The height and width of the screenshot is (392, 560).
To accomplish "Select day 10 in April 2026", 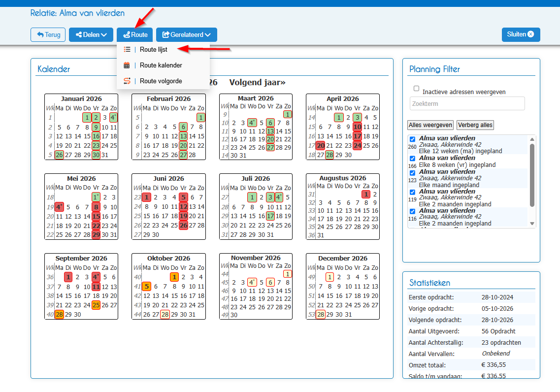I will pos(357,127).
